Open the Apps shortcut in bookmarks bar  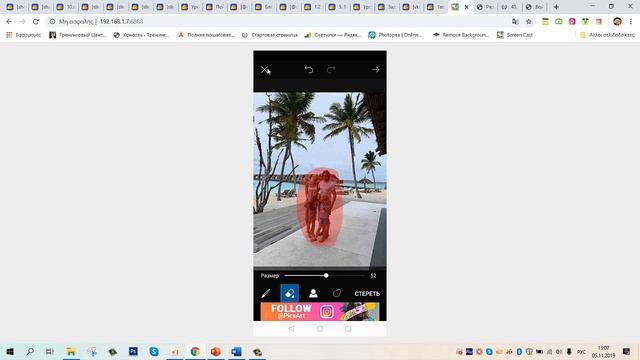(23, 35)
